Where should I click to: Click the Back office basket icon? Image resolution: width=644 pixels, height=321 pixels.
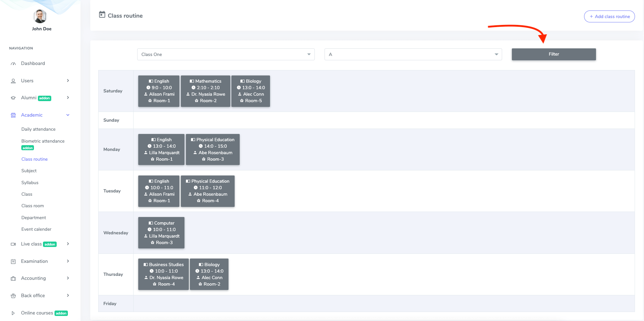pos(13,296)
